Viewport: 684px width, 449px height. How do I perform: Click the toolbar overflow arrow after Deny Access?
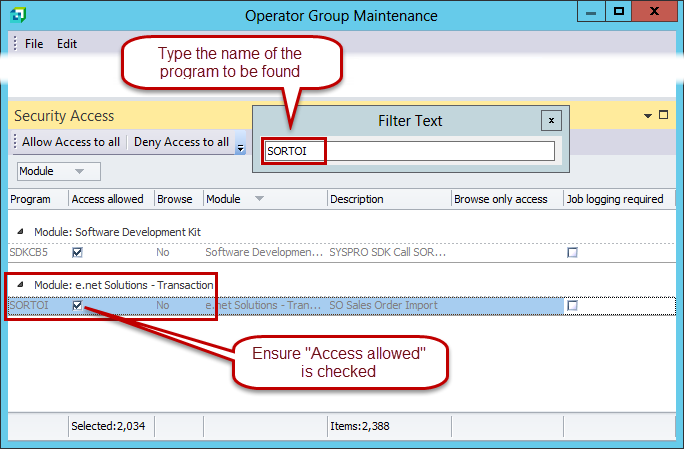point(240,144)
